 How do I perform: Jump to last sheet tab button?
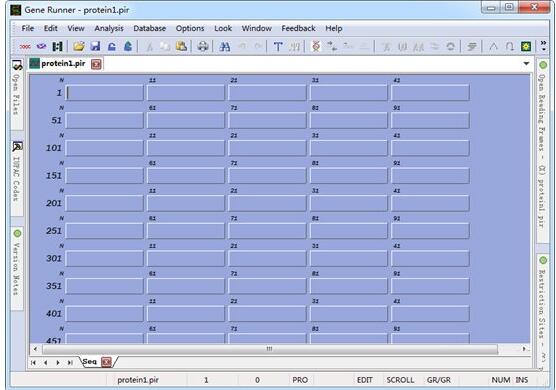[x=70, y=362]
